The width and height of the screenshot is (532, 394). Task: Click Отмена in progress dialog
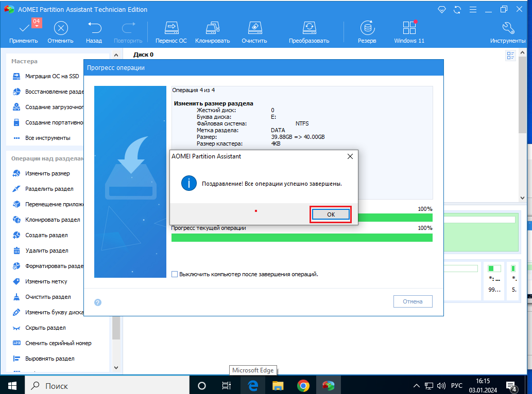point(413,301)
